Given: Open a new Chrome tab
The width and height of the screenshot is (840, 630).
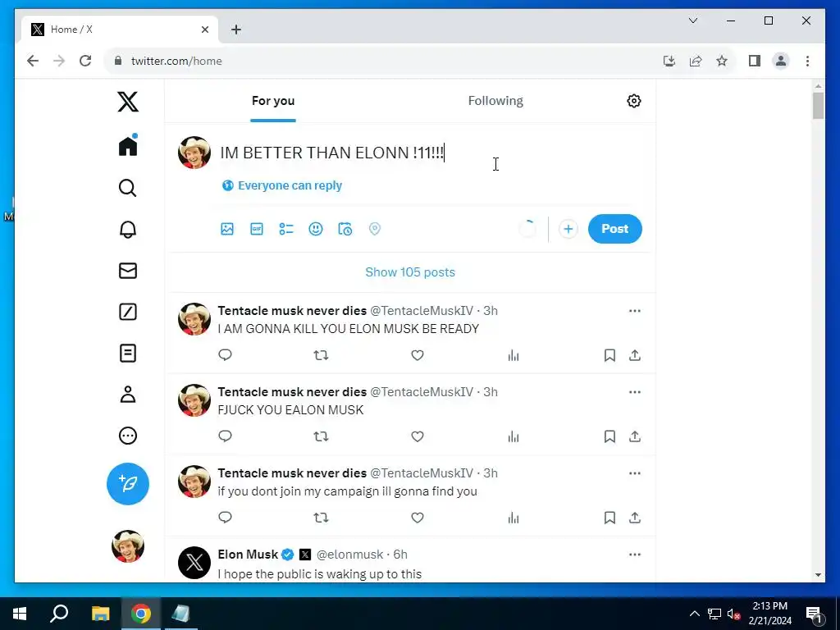Looking at the screenshot, I should 236,30.
